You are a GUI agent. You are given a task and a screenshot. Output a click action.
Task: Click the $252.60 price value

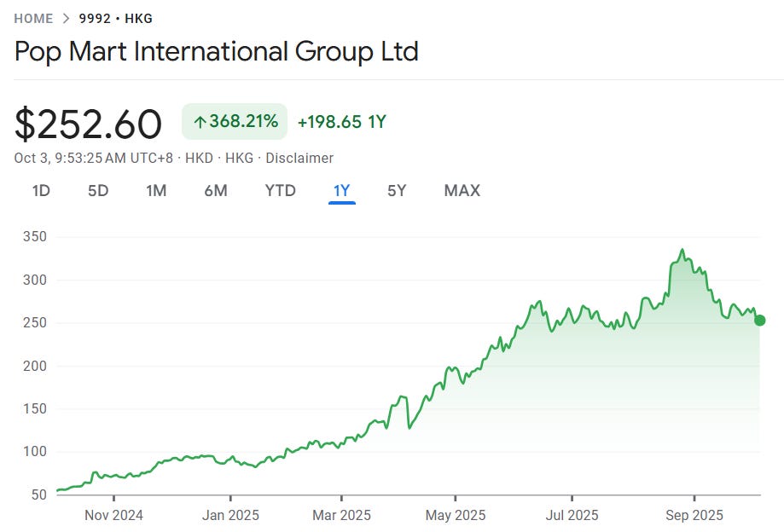[88, 124]
